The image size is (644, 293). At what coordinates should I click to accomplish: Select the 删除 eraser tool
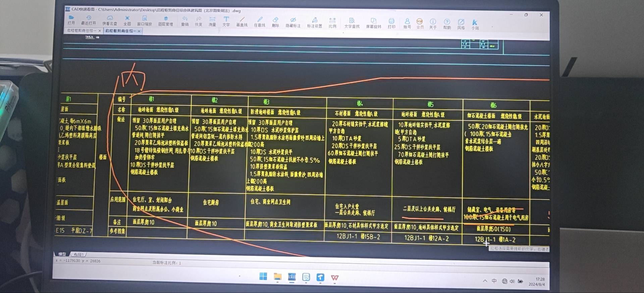point(275,22)
